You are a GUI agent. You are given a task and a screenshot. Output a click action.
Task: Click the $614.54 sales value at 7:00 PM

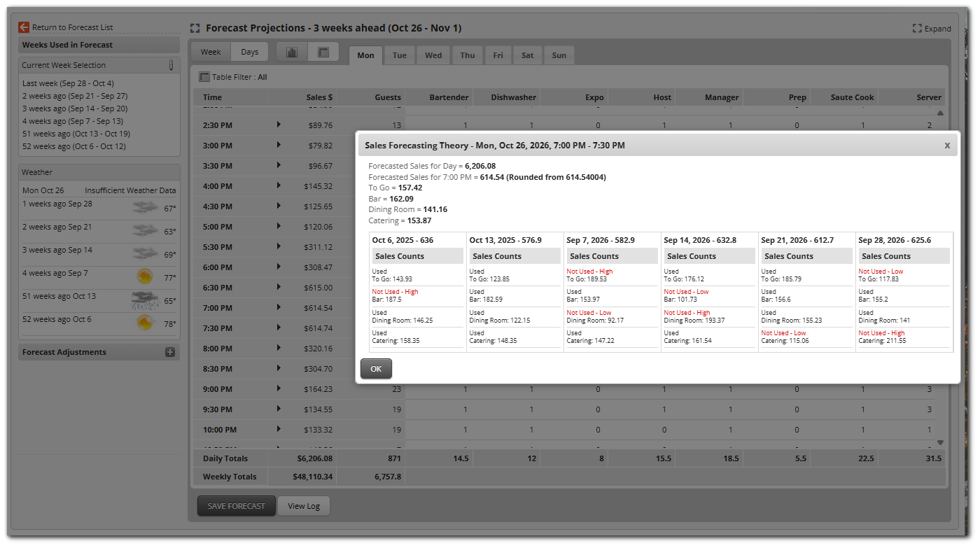point(318,308)
